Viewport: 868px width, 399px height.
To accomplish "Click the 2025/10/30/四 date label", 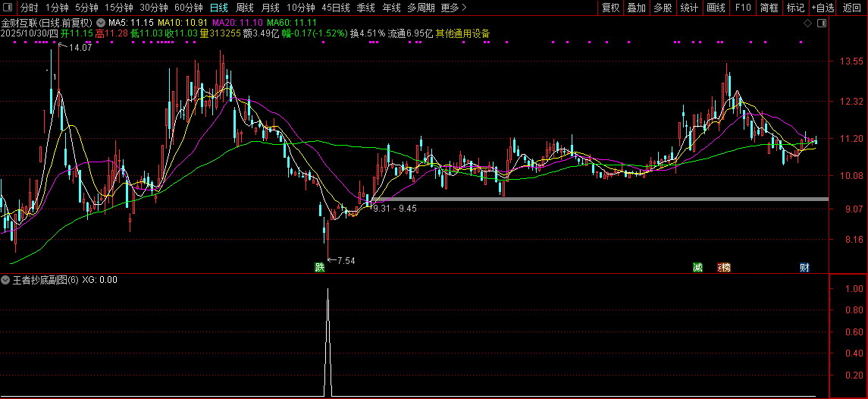I will click(30, 33).
